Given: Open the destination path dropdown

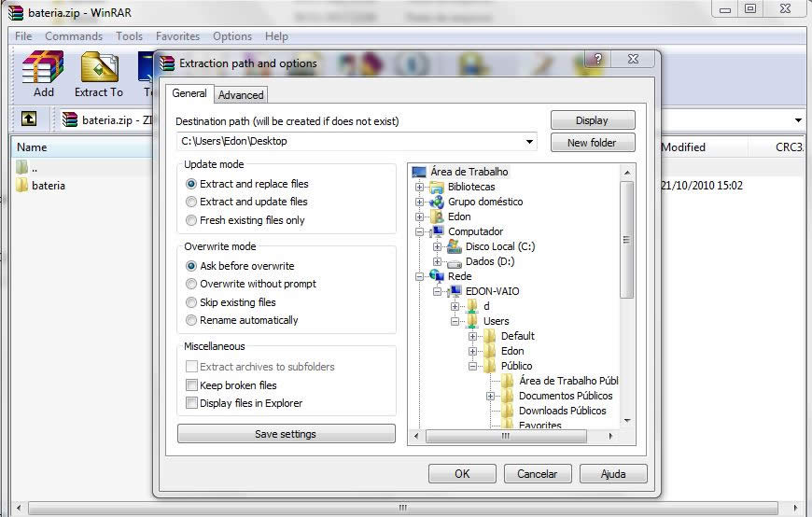Looking at the screenshot, I should [x=529, y=142].
